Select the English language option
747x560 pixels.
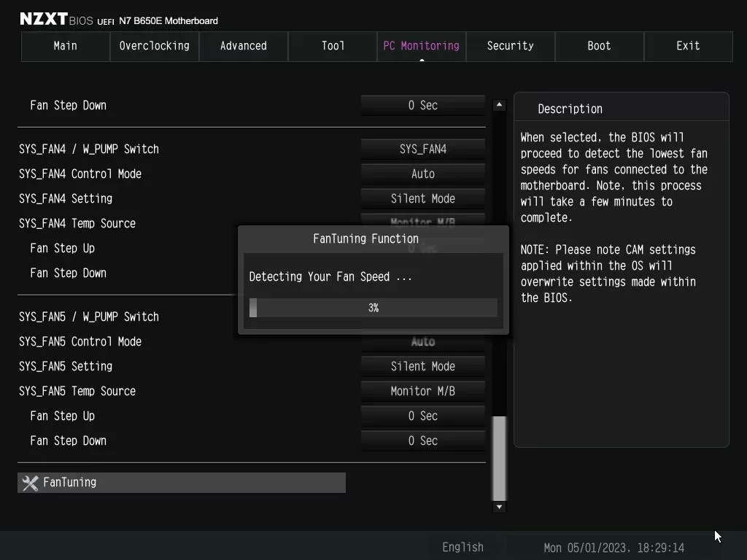coord(462,547)
